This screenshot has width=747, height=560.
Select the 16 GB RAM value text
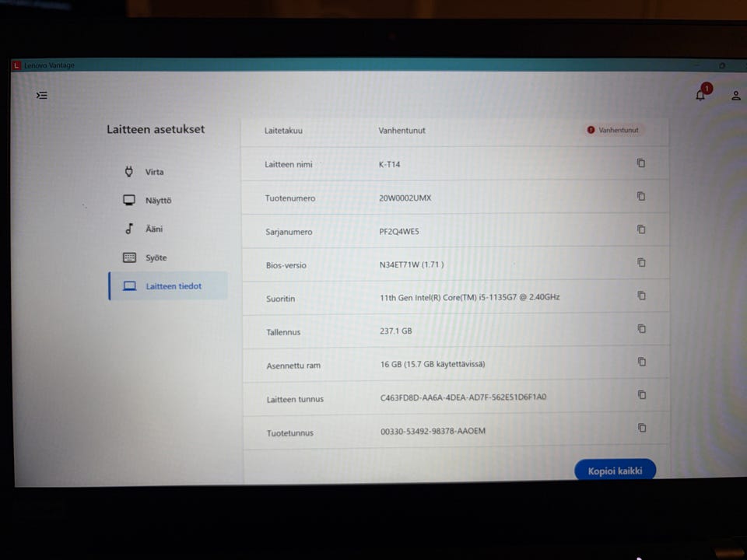tap(433, 364)
